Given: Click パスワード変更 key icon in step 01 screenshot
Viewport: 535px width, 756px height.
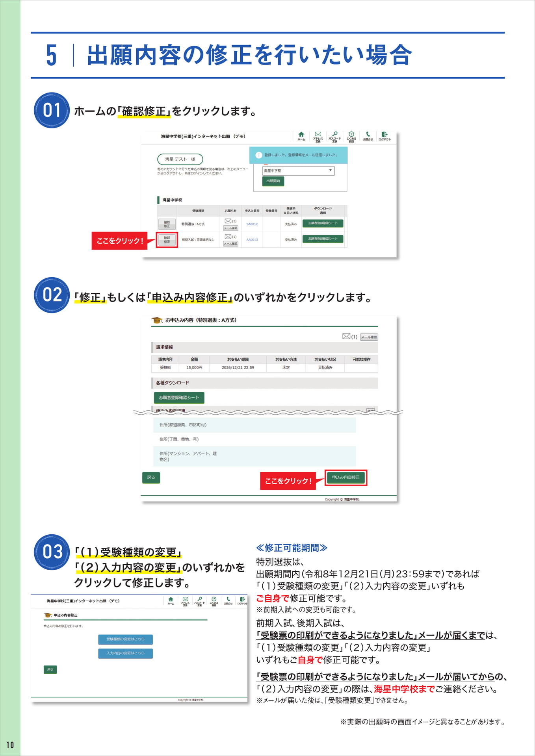Looking at the screenshot, I should point(334,134).
